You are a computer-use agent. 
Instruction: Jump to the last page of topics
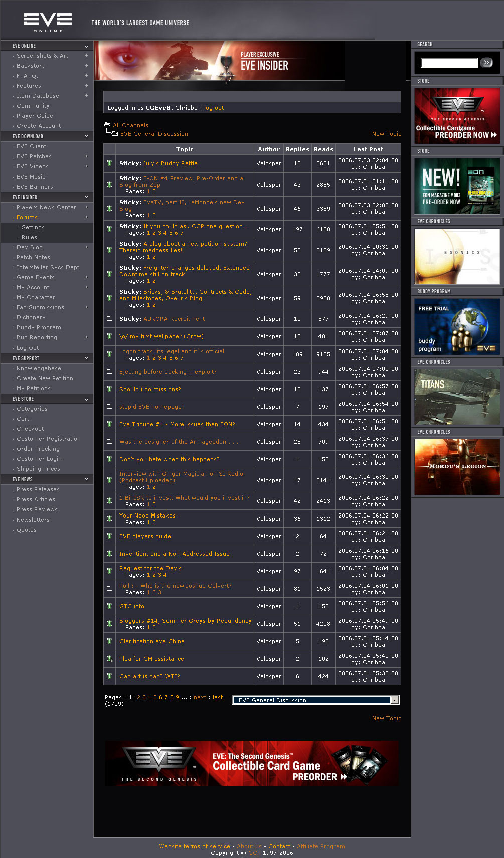218,697
